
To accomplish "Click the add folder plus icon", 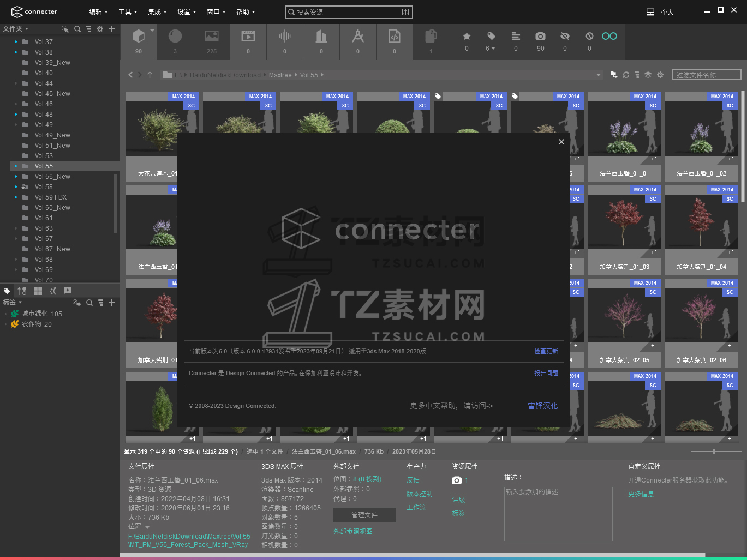I will [111, 29].
